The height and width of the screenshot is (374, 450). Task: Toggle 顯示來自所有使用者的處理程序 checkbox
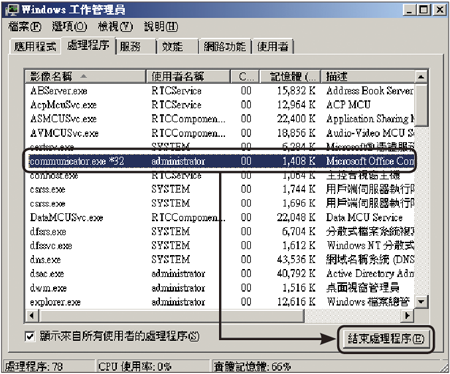(30, 336)
